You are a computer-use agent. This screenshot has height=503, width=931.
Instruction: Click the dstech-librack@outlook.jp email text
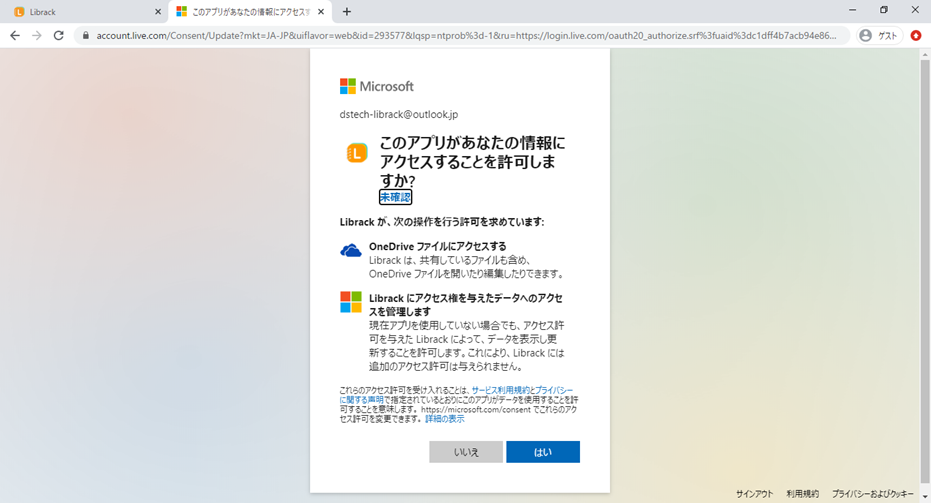coord(398,115)
